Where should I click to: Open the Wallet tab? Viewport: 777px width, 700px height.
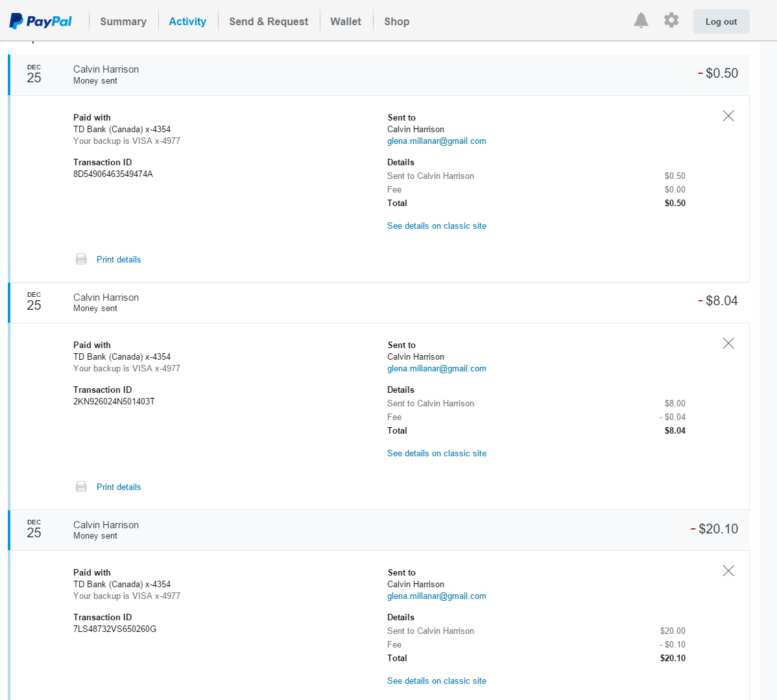[x=346, y=22]
